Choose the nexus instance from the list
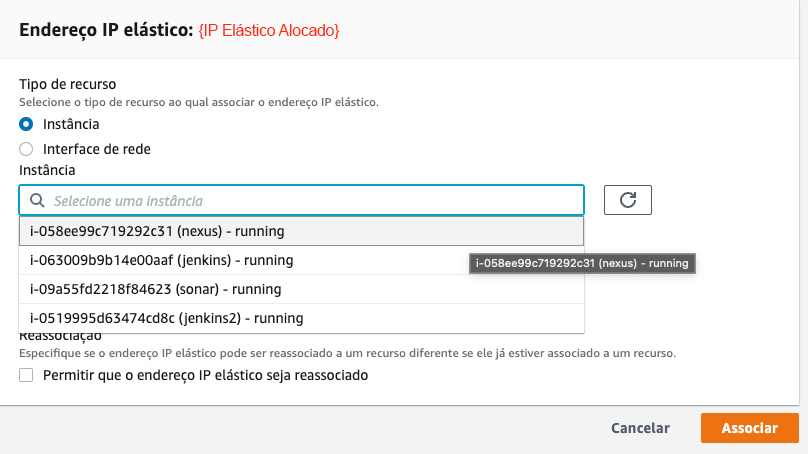The image size is (808, 454). pos(157,231)
